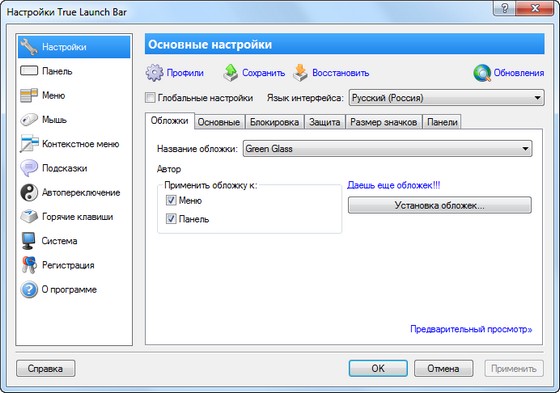560x393 pixels.
Task: Click the Установка обложек button
Action: (x=440, y=205)
